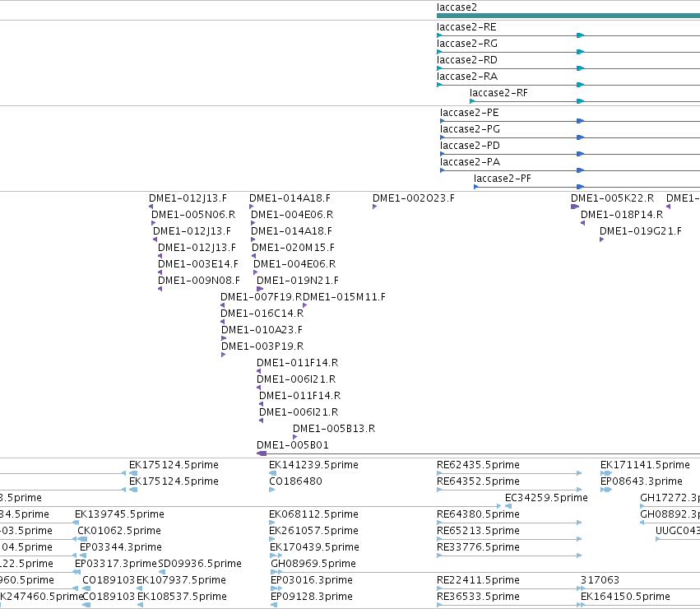
Task: Select the laccase2-PA protein feature
Action: (x=570, y=170)
